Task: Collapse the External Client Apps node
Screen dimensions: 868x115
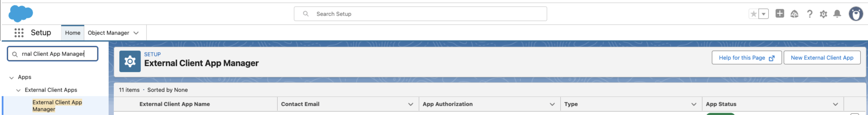Action: click(18, 90)
